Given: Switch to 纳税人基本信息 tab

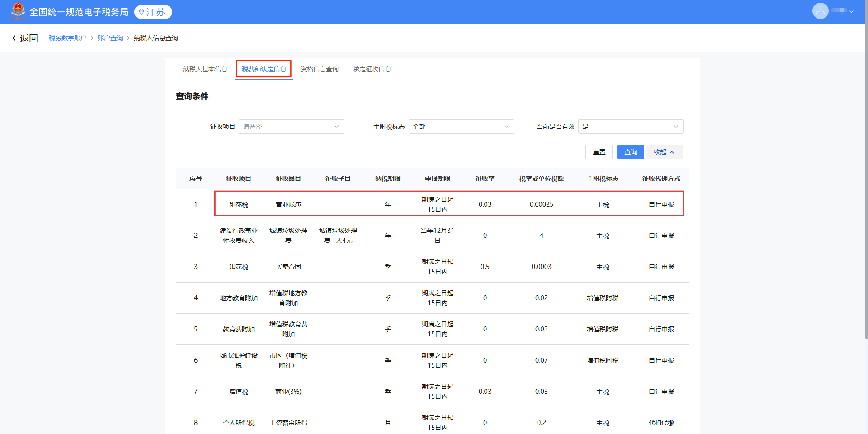Looking at the screenshot, I should point(205,69).
